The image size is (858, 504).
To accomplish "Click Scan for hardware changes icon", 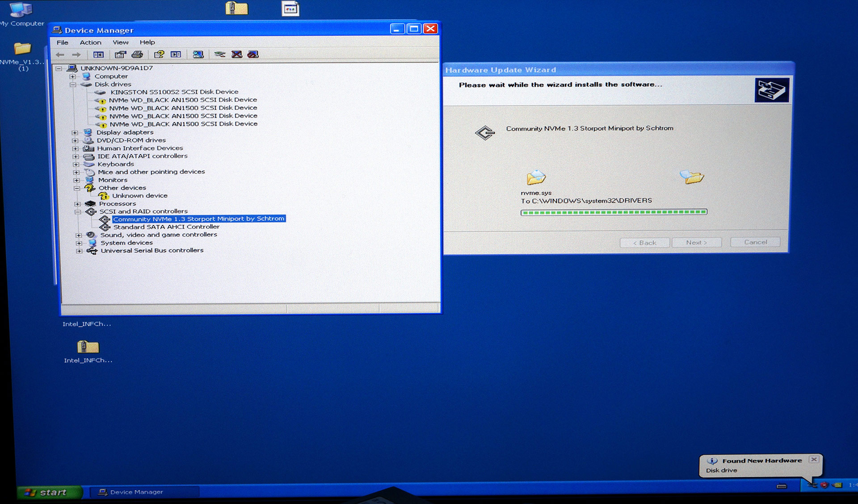I will pos(198,55).
